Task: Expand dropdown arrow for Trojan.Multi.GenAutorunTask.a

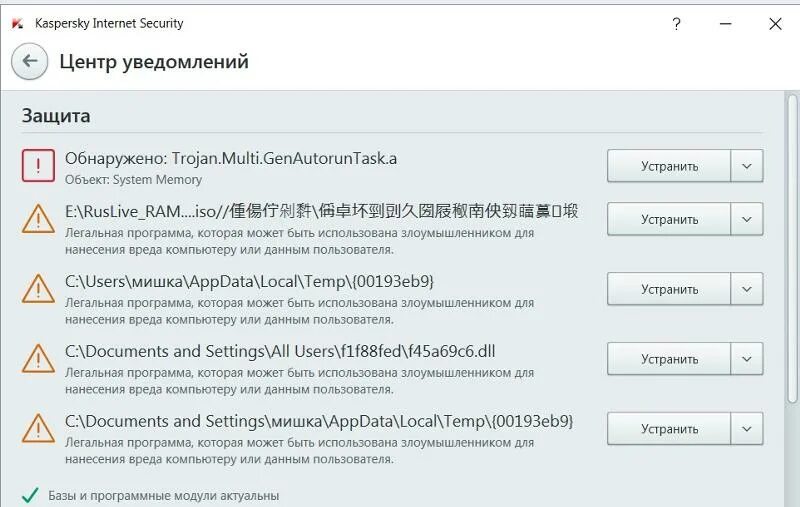Action: point(747,166)
